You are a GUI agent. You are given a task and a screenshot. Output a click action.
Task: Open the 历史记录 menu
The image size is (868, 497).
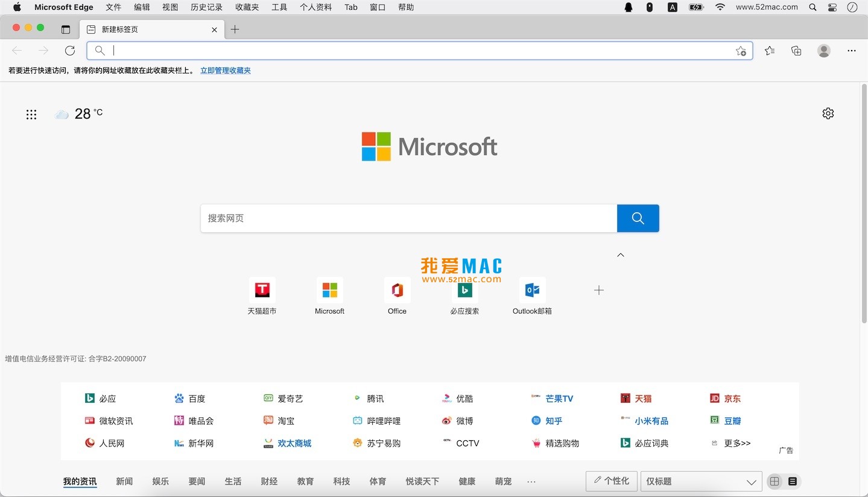[206, 7]
